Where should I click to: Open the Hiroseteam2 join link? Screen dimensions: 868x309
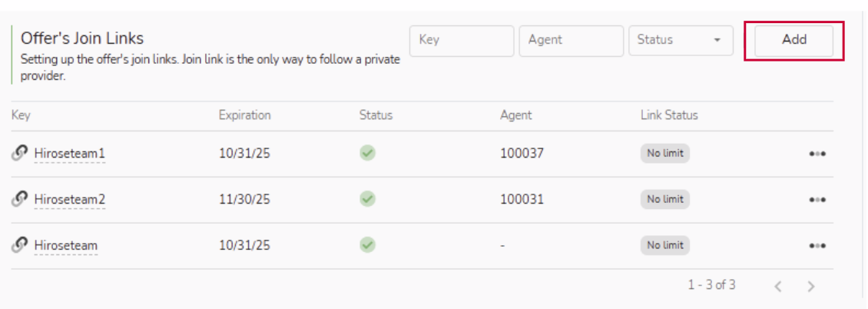(69, 200)
